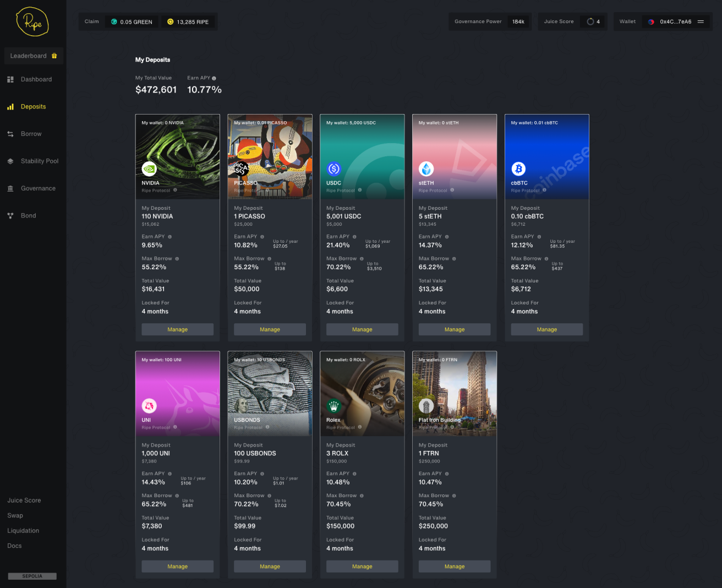
Task: Click the Flat Iron Building token logo
Action: coord(426,406)
